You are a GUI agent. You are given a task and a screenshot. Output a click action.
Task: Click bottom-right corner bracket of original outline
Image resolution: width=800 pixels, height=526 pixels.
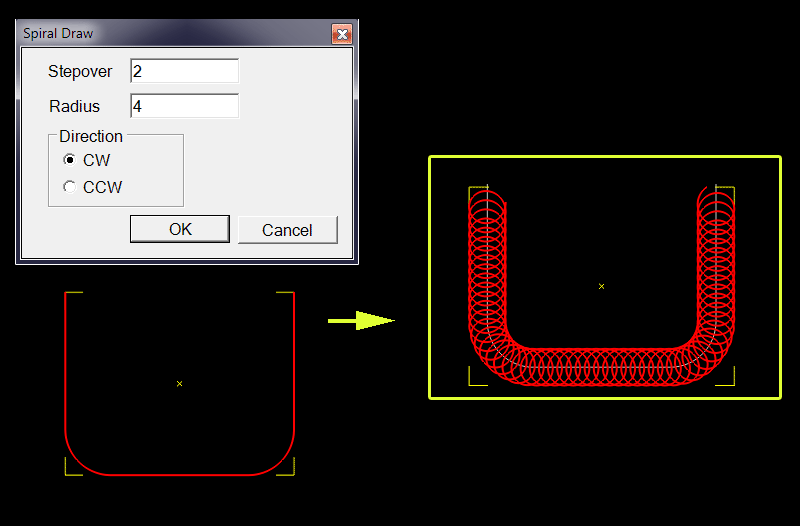coord(289,470)
